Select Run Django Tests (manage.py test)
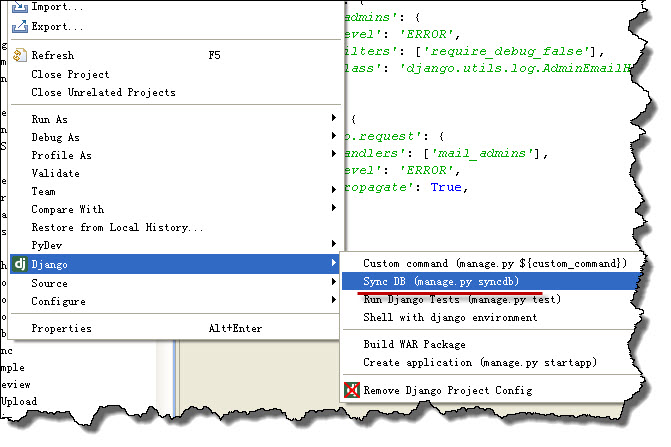This screenshot has height=447, width=671. 492,299
